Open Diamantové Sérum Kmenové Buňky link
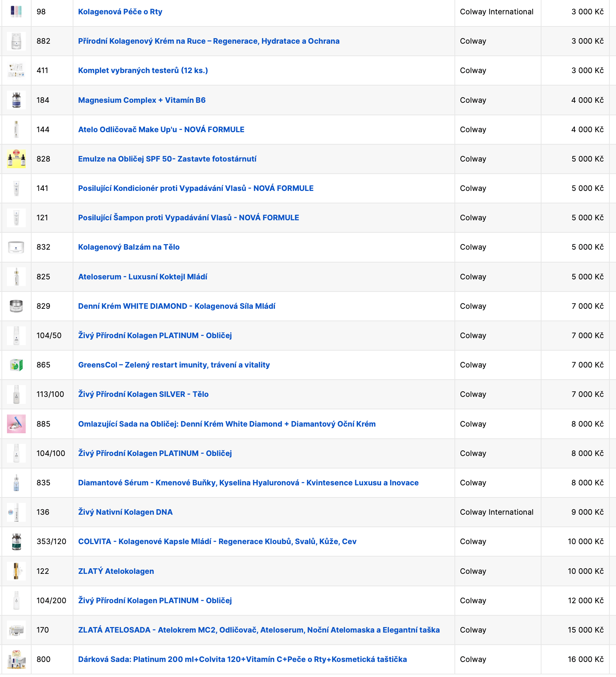The height and width of the screenshot is (677, 616). tap(248, 483)
